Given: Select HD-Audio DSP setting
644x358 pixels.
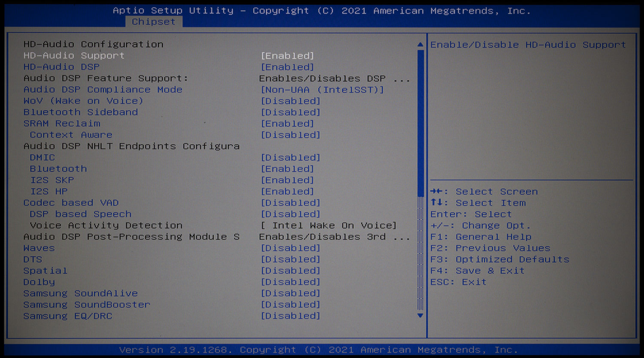Looking at the screenshot, I should [x=61, y=67].
